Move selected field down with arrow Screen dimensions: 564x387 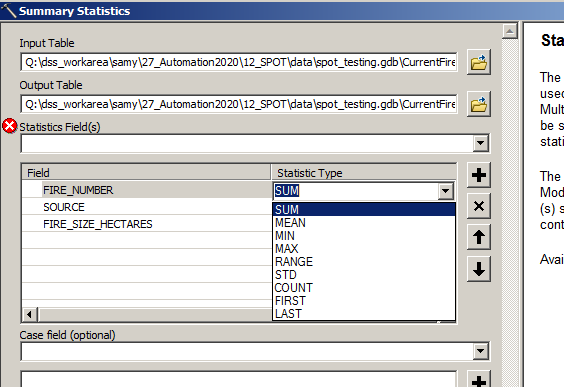pyautogui.click(x=479, y=269)
